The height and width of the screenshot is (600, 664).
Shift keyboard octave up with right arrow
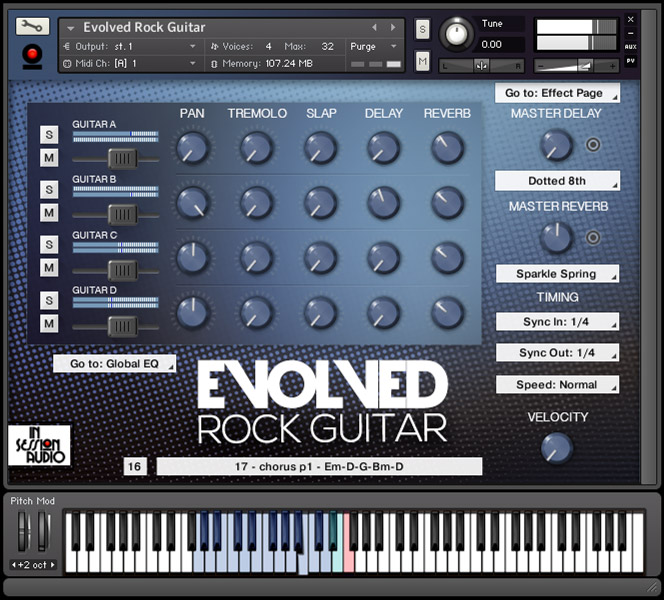[x=53, y=564]
